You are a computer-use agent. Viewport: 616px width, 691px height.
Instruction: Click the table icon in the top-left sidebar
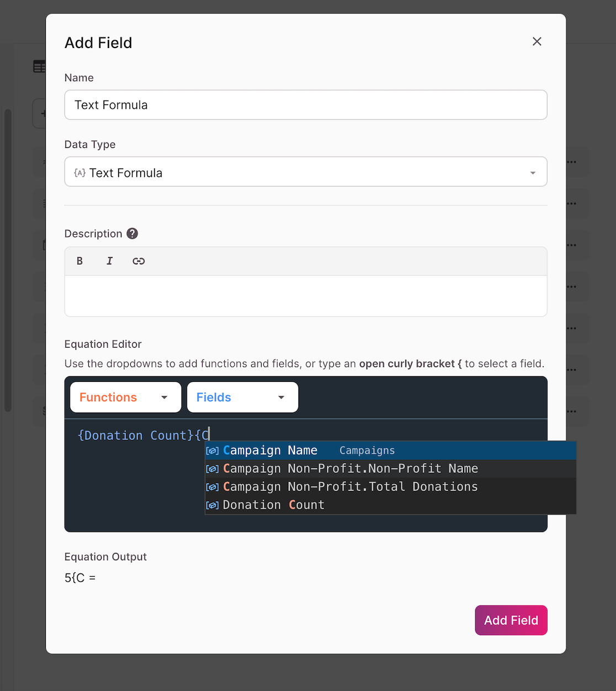39,66
